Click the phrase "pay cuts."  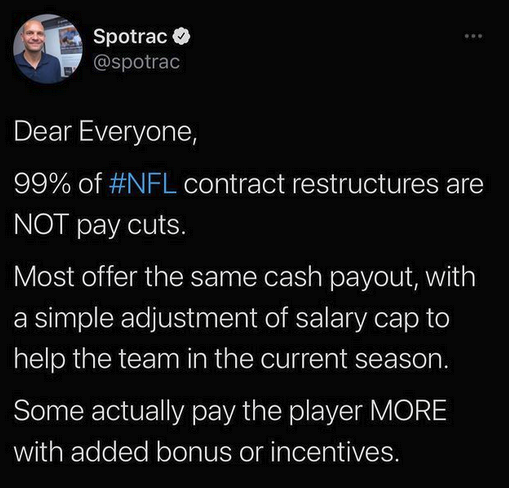tap(131, 226)
